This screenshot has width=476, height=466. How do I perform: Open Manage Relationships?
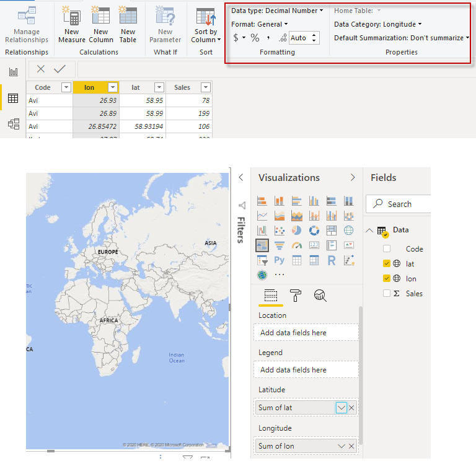(x=27, y=25)
